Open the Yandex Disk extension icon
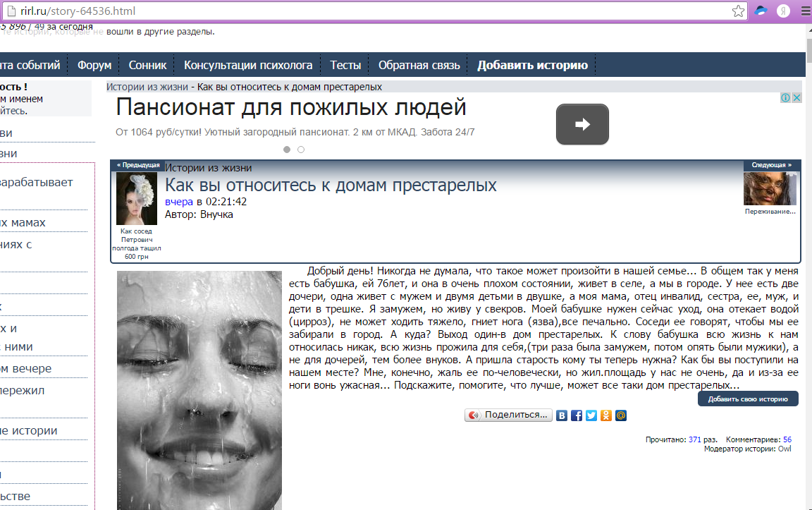 pyautogui.click(x=761, y=11)
